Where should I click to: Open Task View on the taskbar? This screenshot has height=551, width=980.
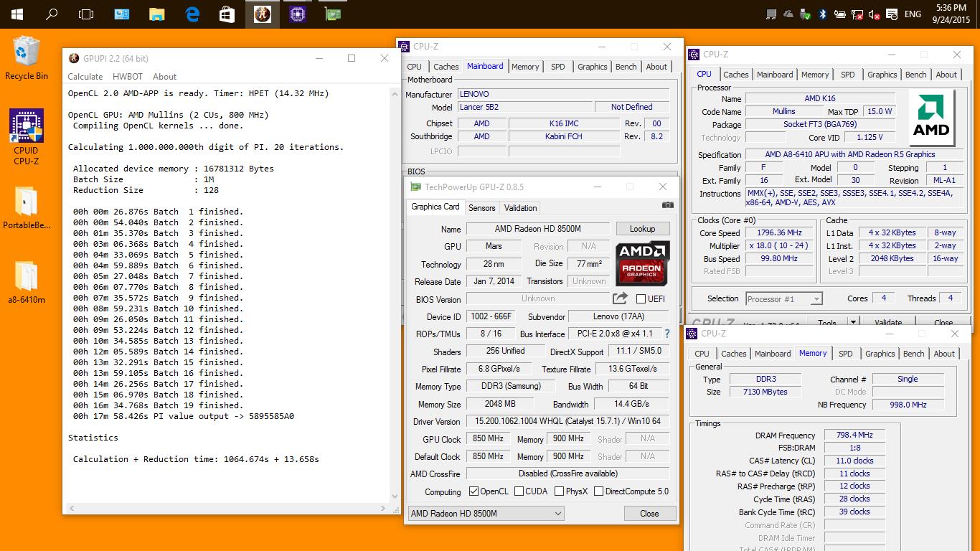point(86,14)
